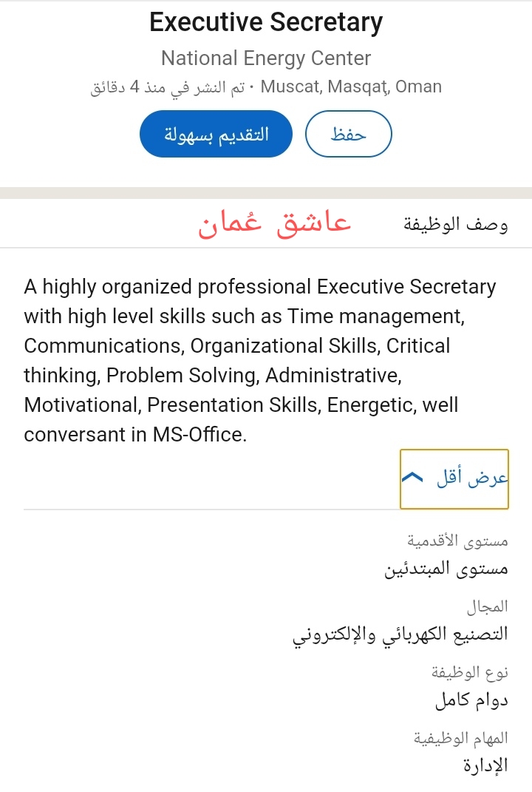
Task: Tap the المجال industry label
Action: [x=487, y=607]
